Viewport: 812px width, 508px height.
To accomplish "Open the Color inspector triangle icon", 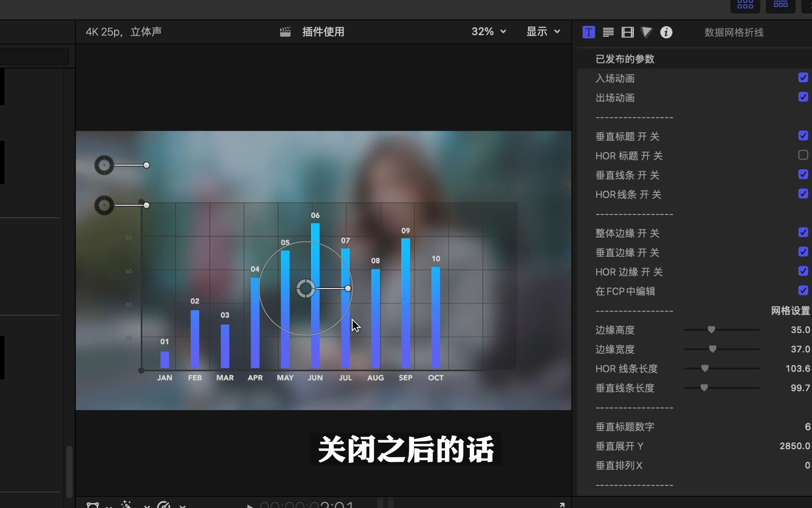I will pos(647,32).
